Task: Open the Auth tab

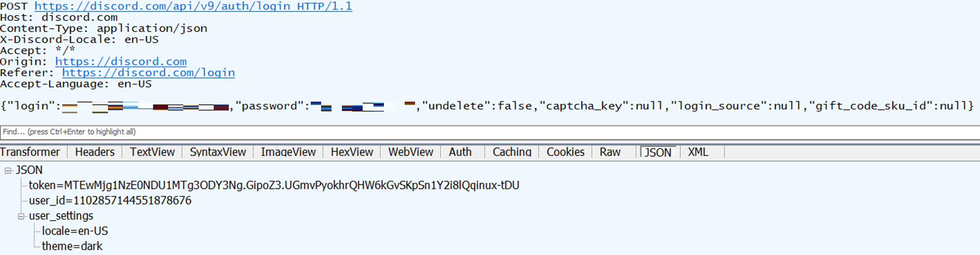Action: coord(460,152)
